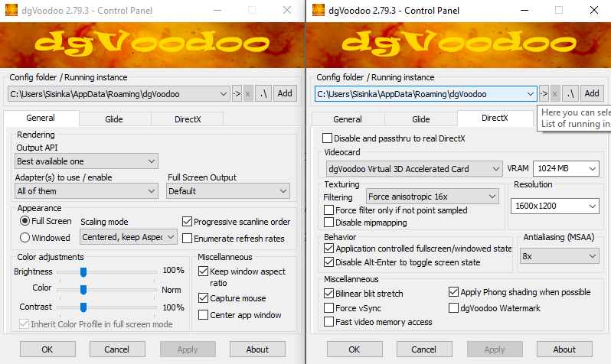This screenshot has height=364, width=611.
Task: Expand the Resolution dropdown showing 1600x1200
Action: click(554, 206)
